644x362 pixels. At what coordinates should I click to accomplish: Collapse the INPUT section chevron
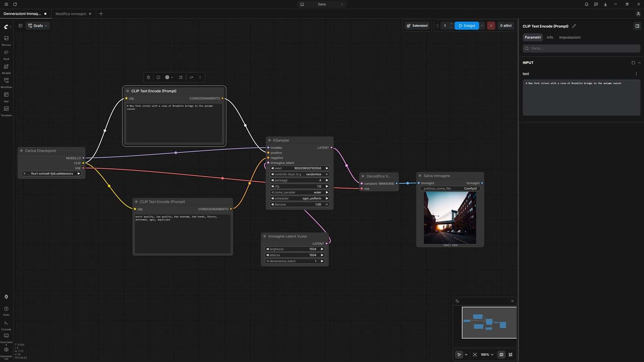click(639, 63)
